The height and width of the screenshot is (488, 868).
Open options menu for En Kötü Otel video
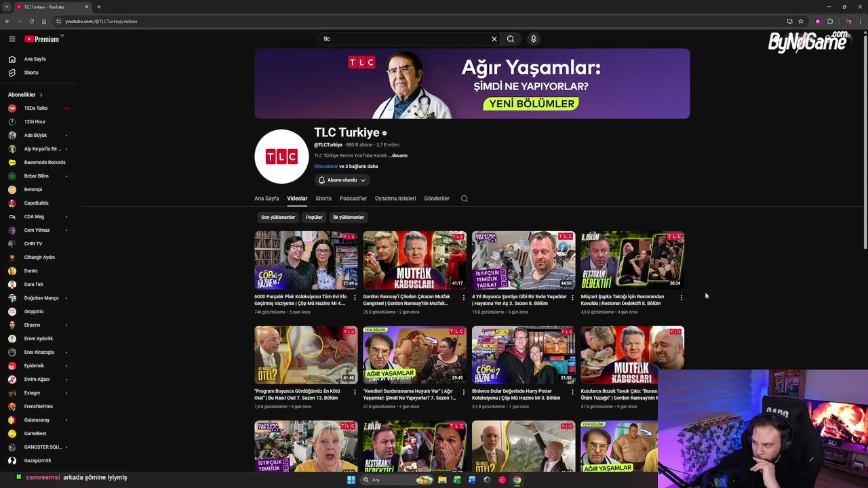coord(355,392)
